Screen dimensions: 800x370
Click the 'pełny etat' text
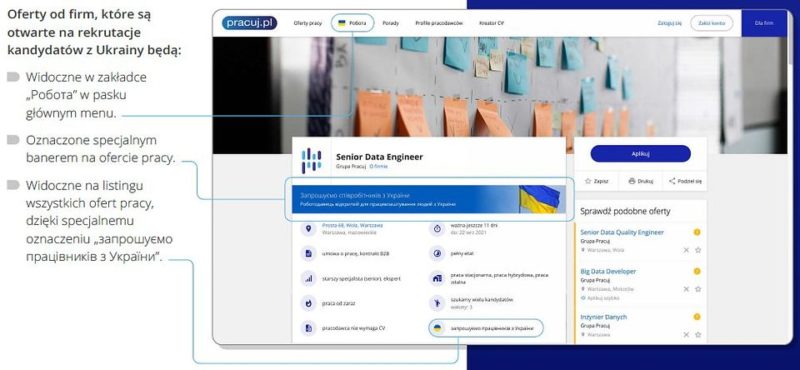coord(462,254)
